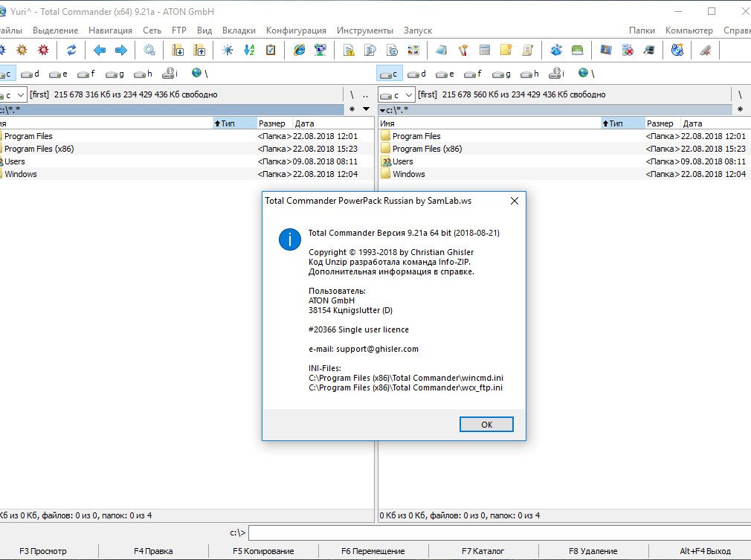Click the uninstall programs red-cross icon
Viewport: 751px width, 560px height.
coord(628,50)
